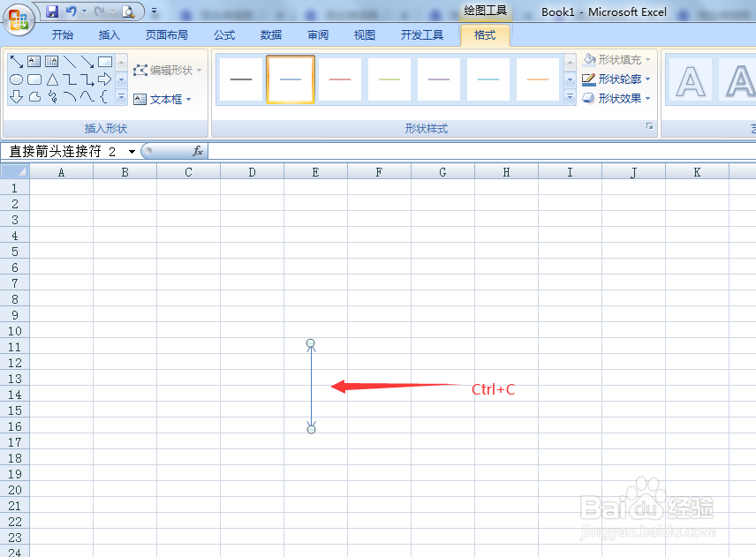Switch to the 公式 tab
Screen dimensions: 756x557
[224, 35]
